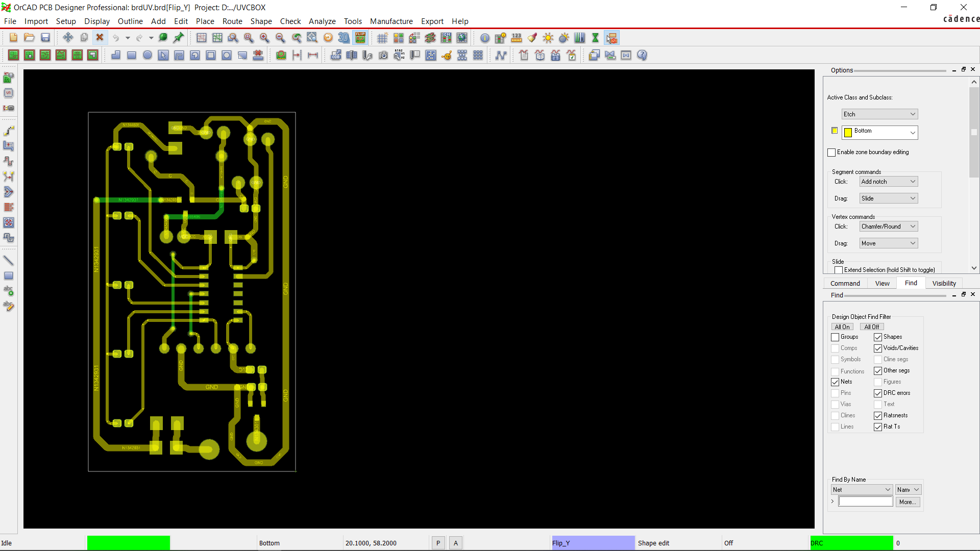Open the Shadow Mode toggle icon
This screenshot has height=551, width=980.
pos(563,38)
